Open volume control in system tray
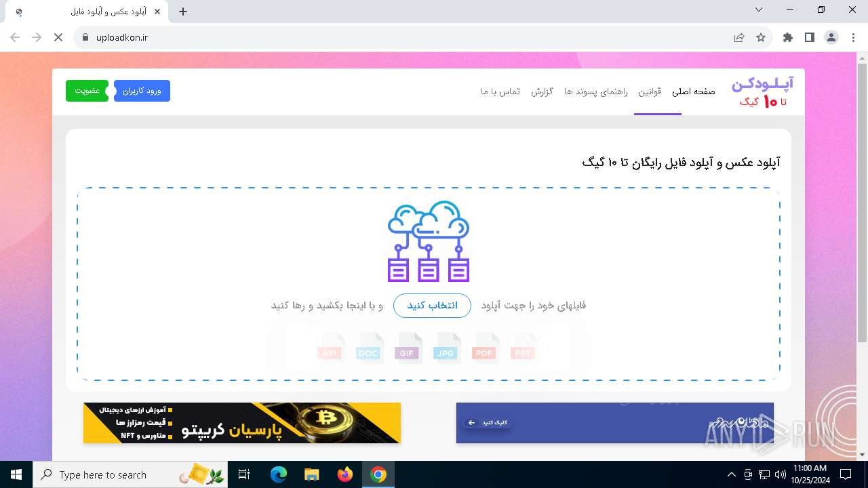868x488 pixels. tap(781, 474)
